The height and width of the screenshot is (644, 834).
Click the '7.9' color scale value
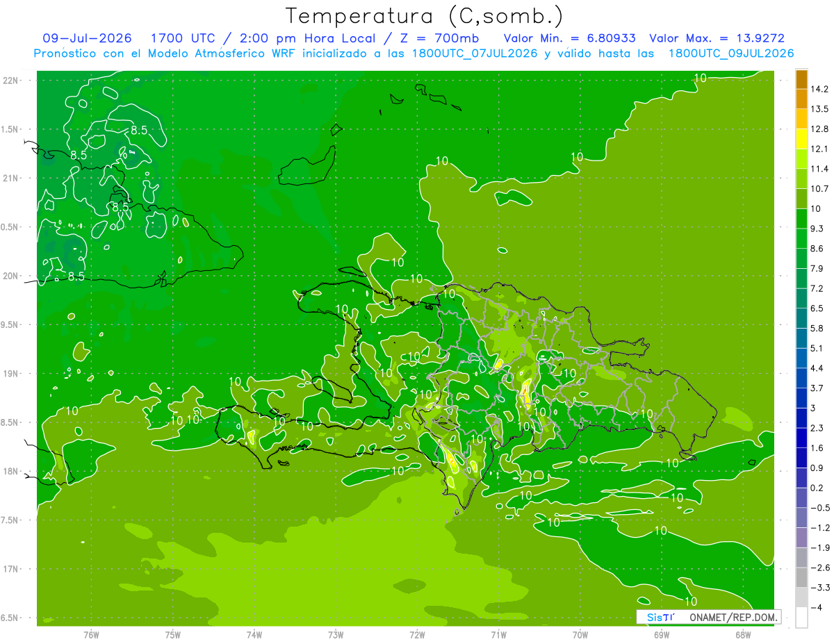coord(817,269)
